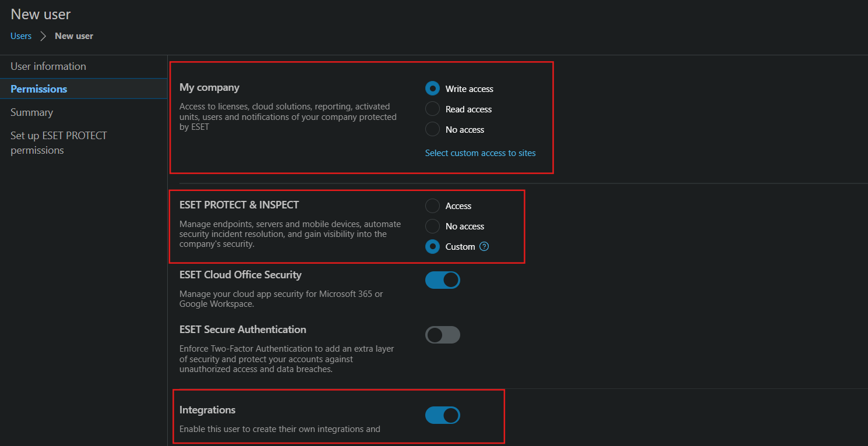Open the User information step
The height and width of the screenshot is (446, 868).
pos(48,66)
